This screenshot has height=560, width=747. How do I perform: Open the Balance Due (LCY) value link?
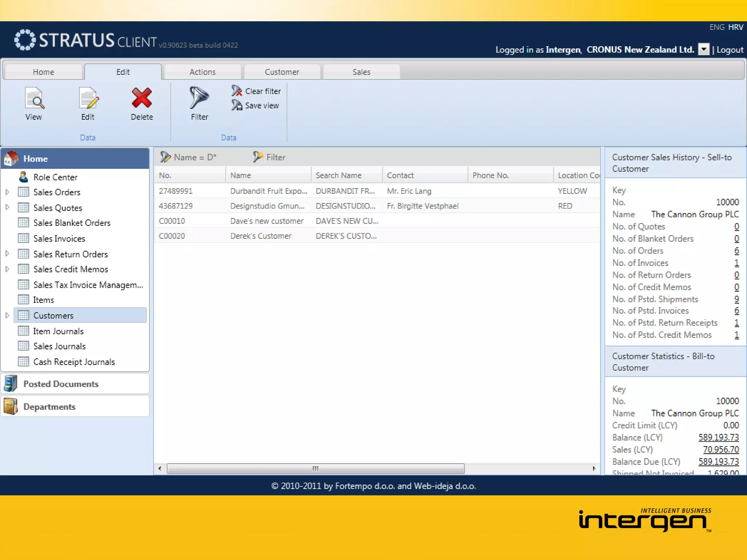pos(719,462)
